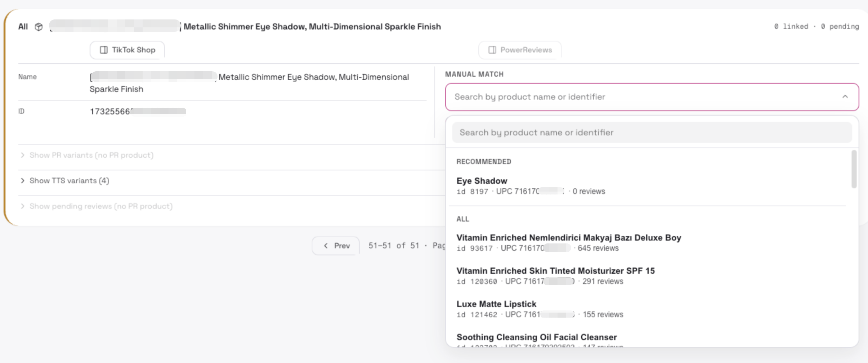Click the search field inside dropdown list
868x363 pixels.
pos(652,133)
